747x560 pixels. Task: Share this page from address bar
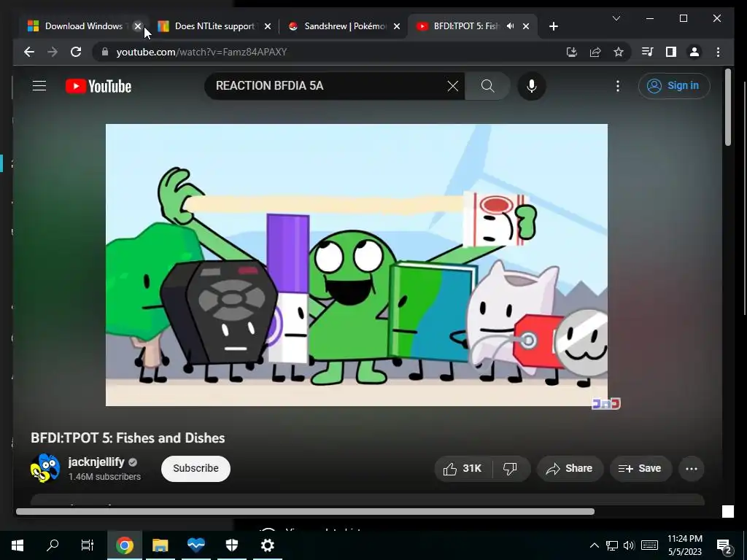(x=595, y=52)
